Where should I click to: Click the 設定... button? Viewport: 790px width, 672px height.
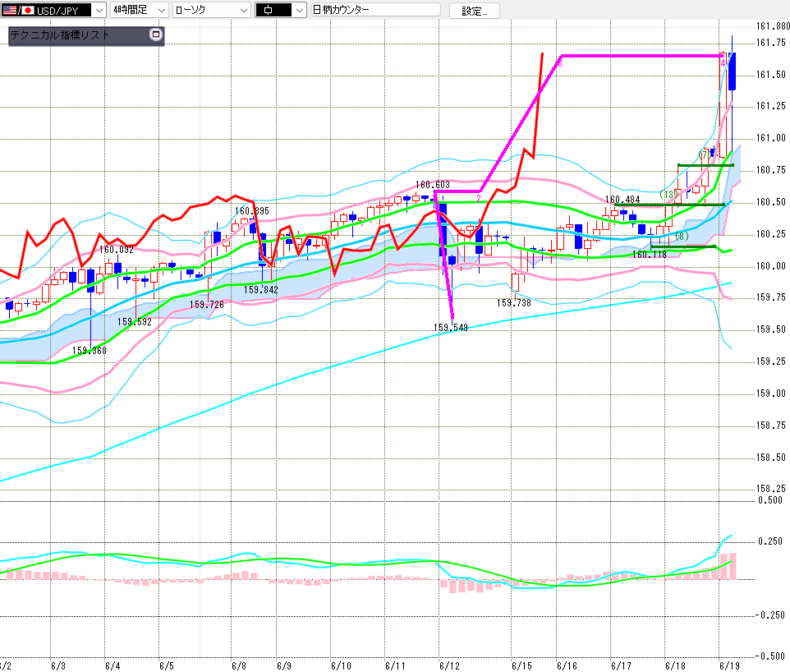(474, 11)
